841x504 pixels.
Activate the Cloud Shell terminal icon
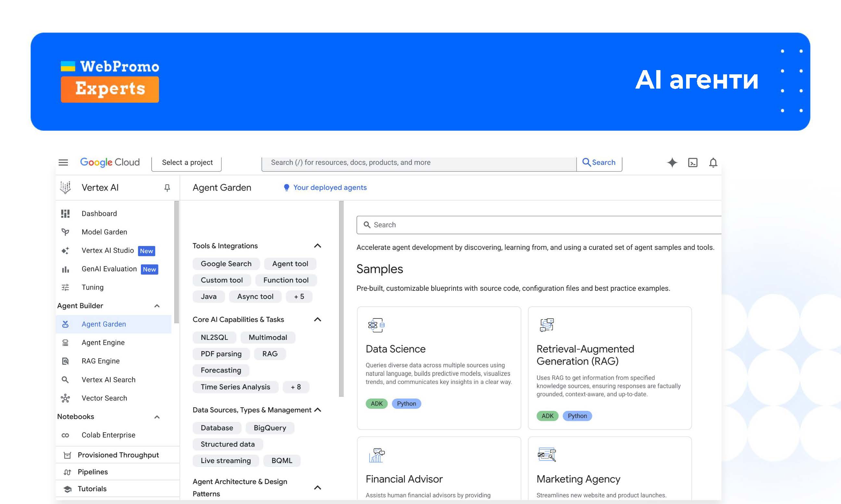pos(693,162)
